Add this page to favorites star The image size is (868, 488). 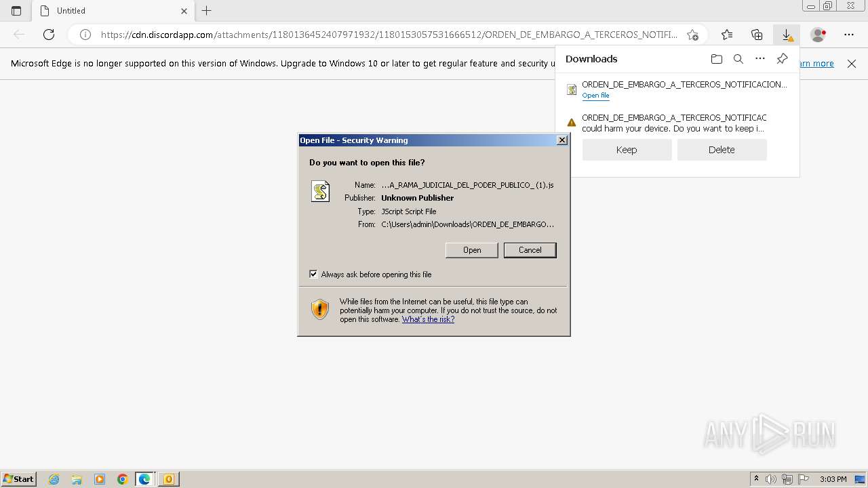click(692, 35)
